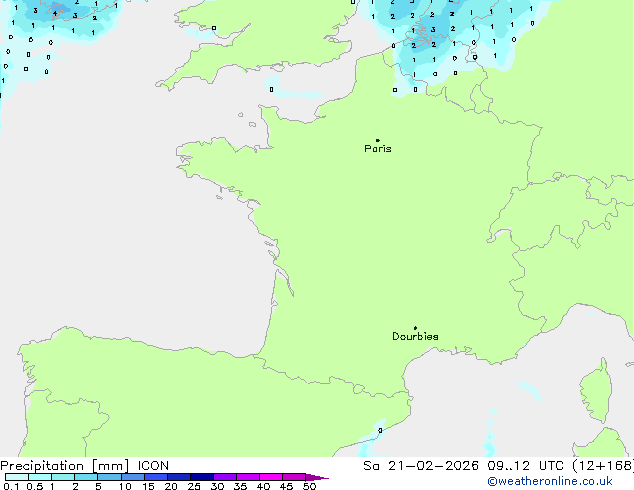Viewport: 634px width, 490px height.
Task: Click the legend value label '50'
Action: point(309,486)
